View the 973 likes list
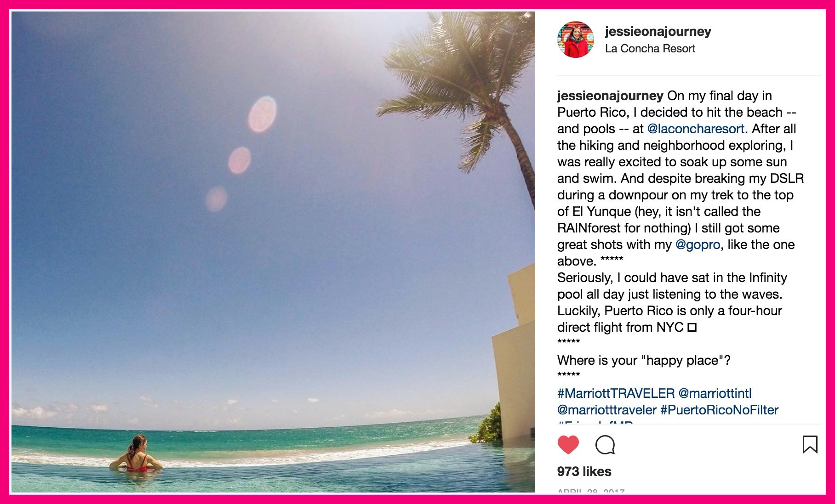Screen dimensions: 835x504 584,471
